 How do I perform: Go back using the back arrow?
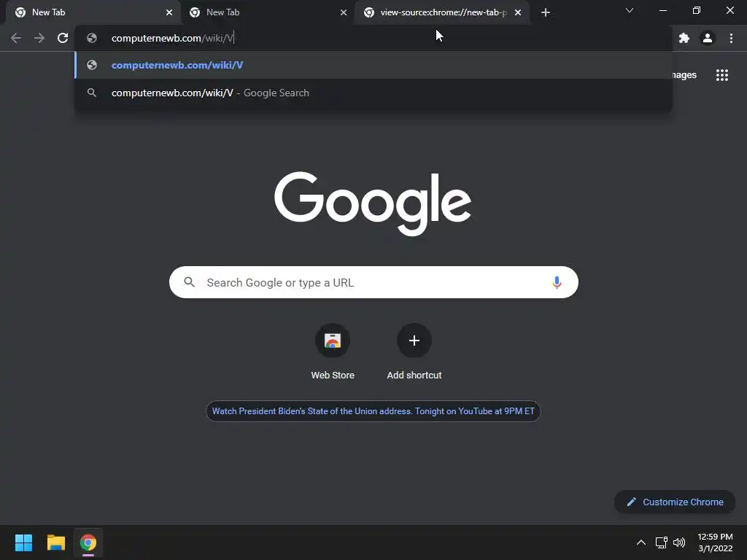tap(16, 38)
